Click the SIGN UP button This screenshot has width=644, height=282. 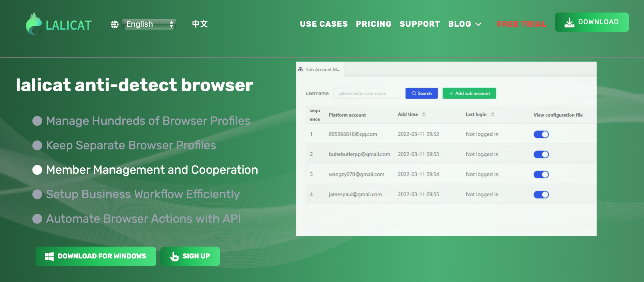tap(190, 256)
